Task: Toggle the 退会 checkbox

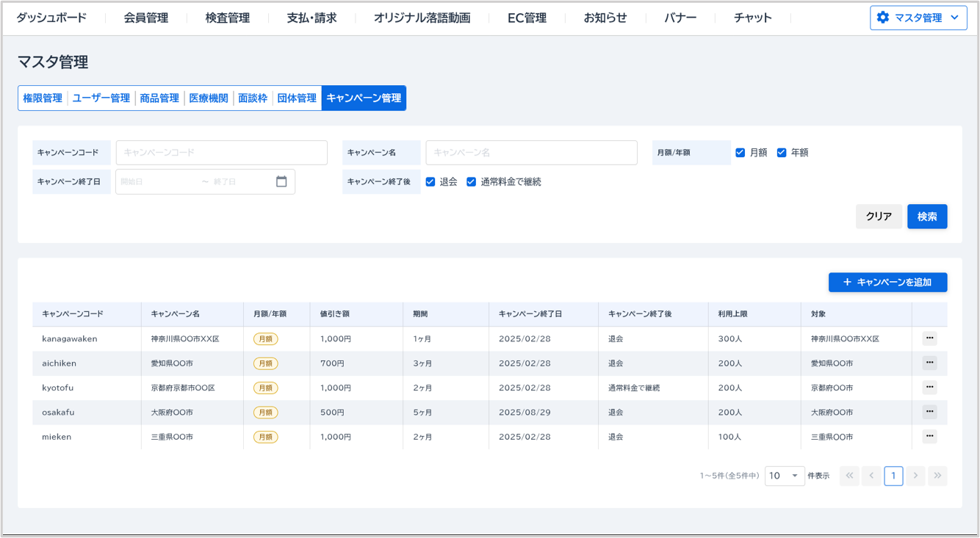Action: point(430,182)
